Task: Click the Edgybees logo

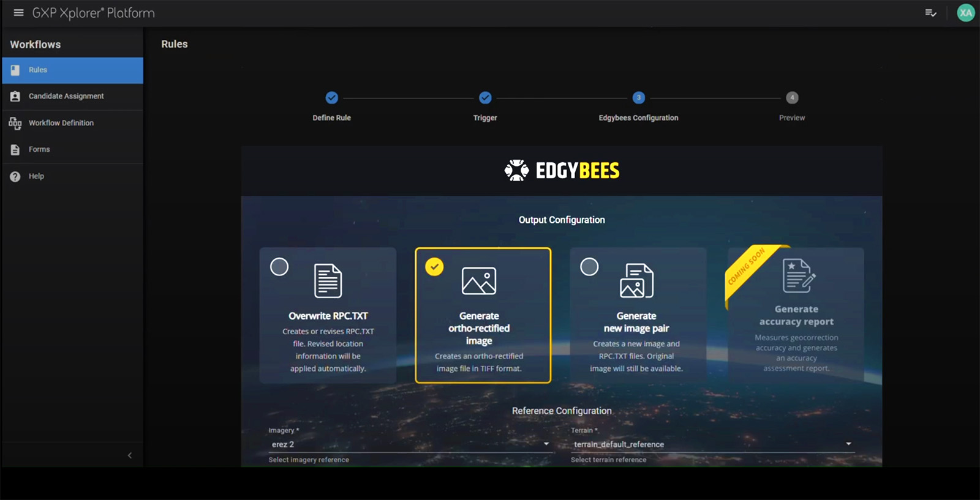Action: tap(562, 171)
